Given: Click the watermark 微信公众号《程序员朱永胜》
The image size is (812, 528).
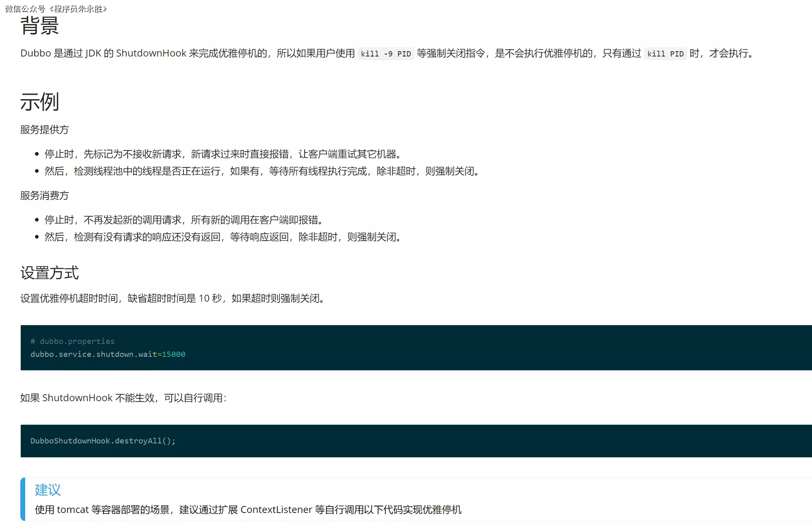Looking at the screenshot, I should pos(56,9).
